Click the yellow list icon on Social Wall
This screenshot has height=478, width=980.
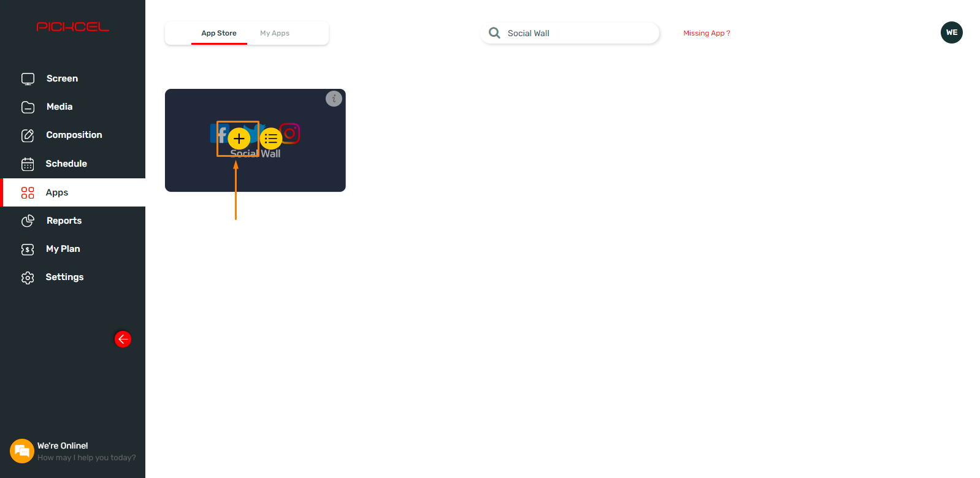[x=271, y=138]
